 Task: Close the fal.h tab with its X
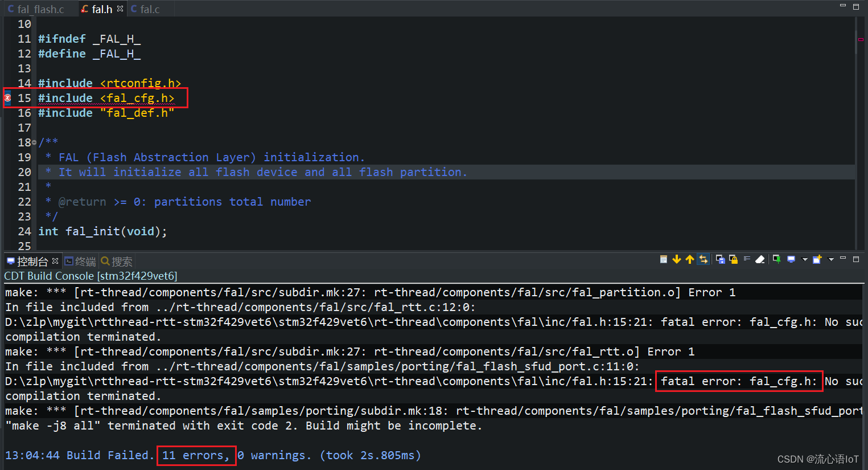pyautogui.click(x=120, y=9)
